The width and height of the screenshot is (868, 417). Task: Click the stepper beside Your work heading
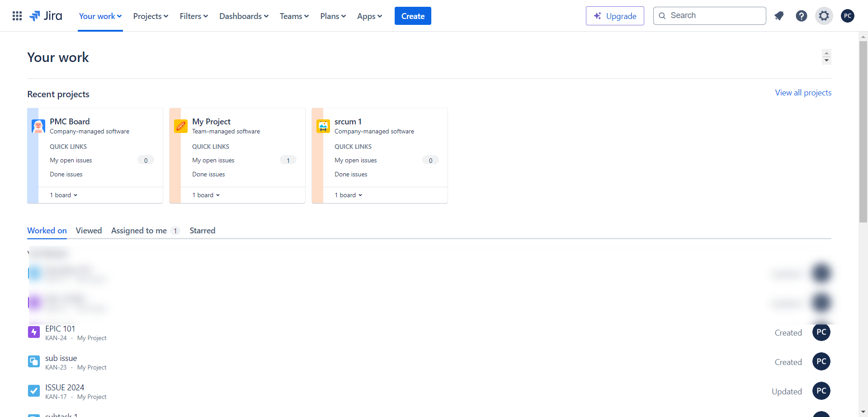[x=826, y=57]
